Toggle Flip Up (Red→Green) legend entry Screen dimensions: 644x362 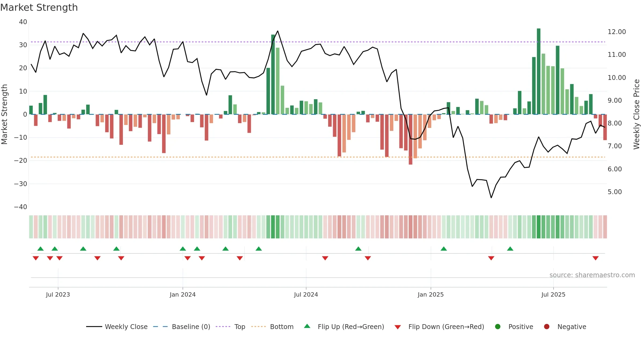click(344, 327)
